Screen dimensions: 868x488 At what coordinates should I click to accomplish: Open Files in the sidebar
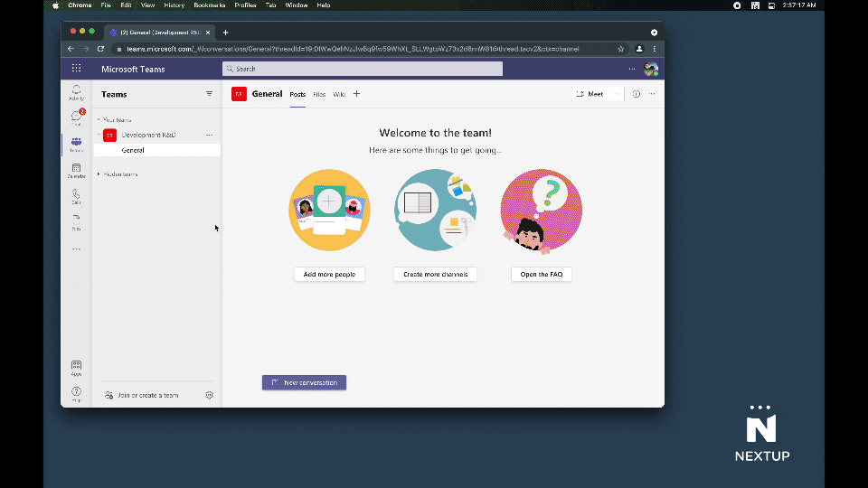coord(76,222)
